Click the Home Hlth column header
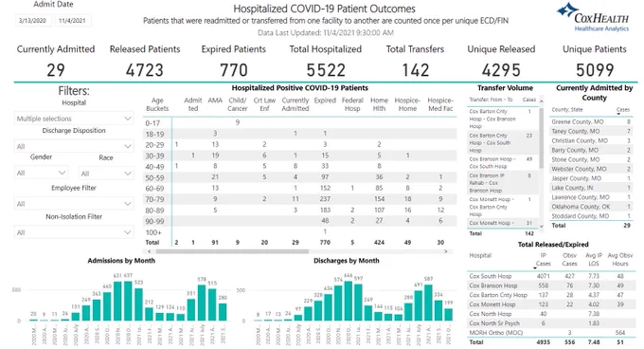 [379, 104]
